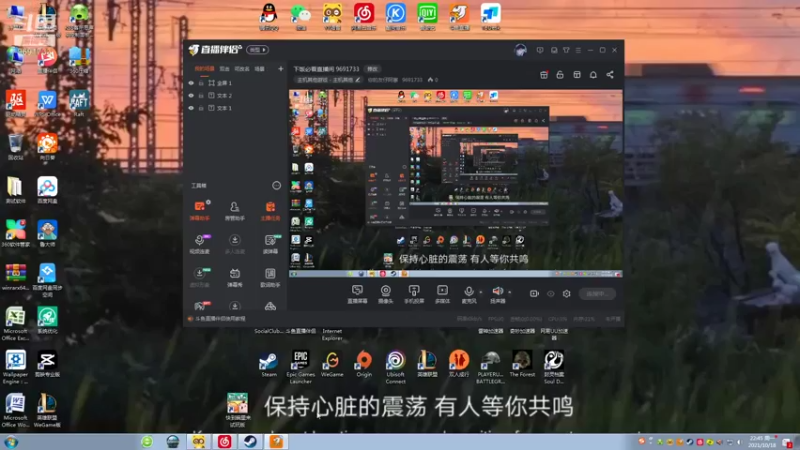Open The Forest desktop shortcut
This screenshot has height=450, width=800.
click(522, 364)
